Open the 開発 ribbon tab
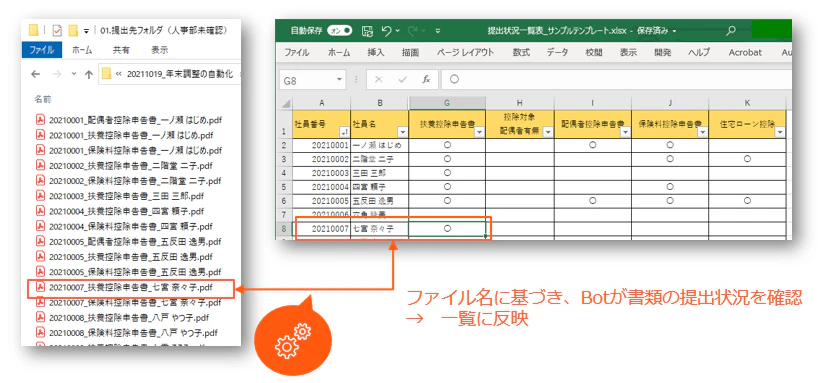Image resolution: width=818 pixels, height=383 pixels. pos(663,52)
